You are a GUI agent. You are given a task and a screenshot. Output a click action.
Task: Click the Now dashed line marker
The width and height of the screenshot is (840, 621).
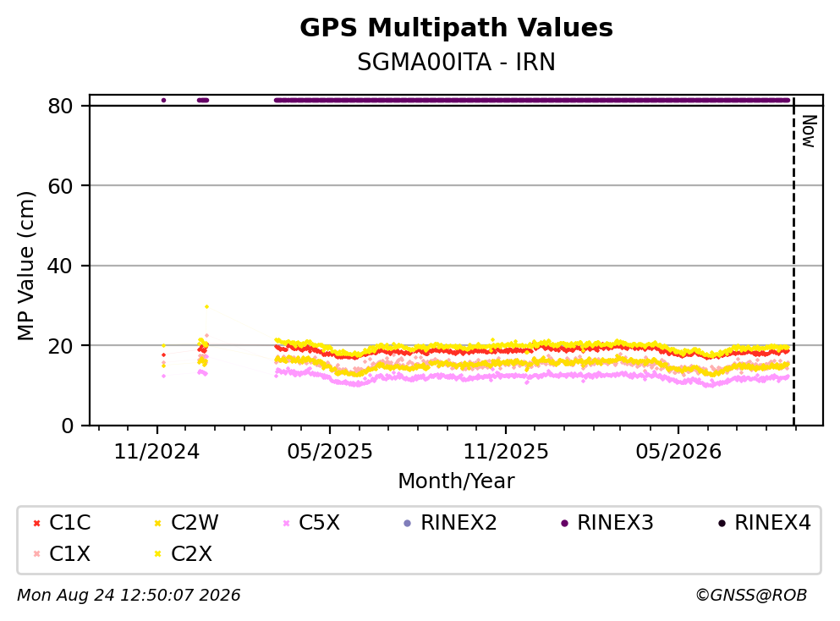coord(793,261)
